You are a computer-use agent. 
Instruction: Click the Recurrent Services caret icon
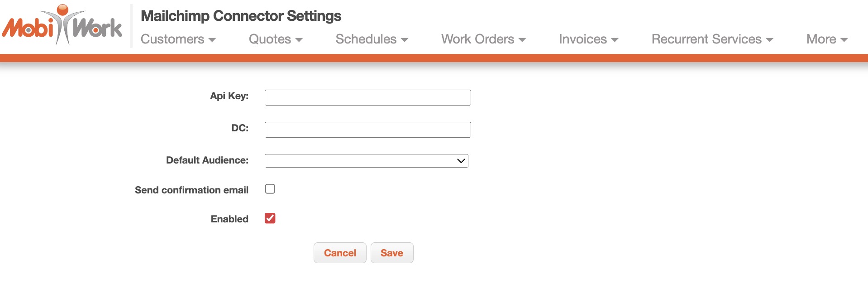769,40
